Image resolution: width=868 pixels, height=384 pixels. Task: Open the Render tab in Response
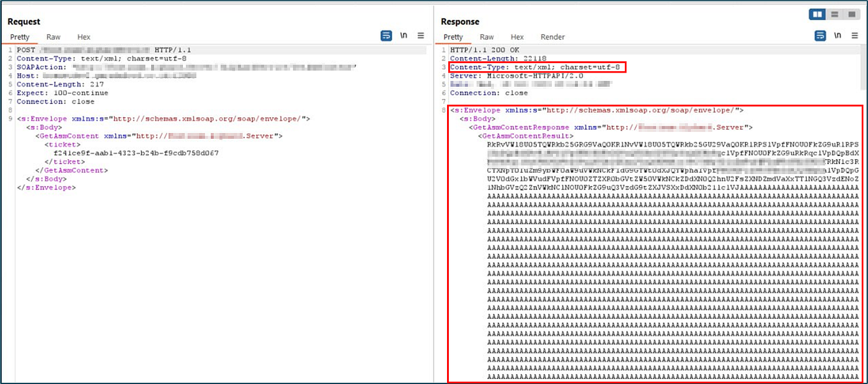coord(552,37)
